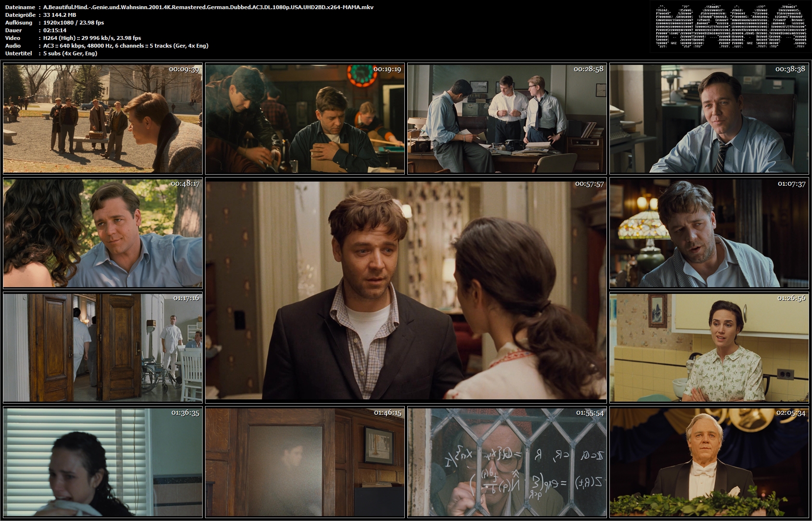Open the window equations frame at 01:55:54

507,462
